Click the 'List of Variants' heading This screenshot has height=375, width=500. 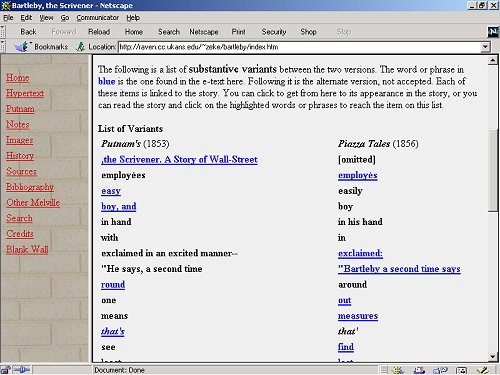click(x=130, y=129)
